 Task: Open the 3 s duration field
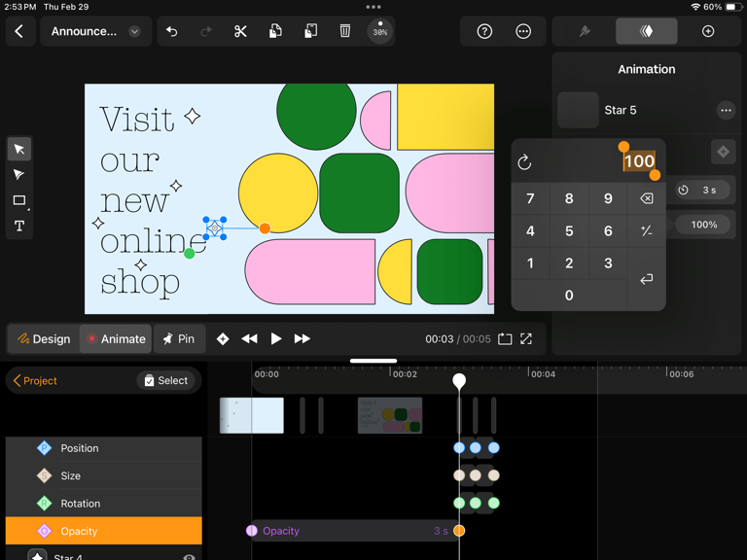(702, 190)
